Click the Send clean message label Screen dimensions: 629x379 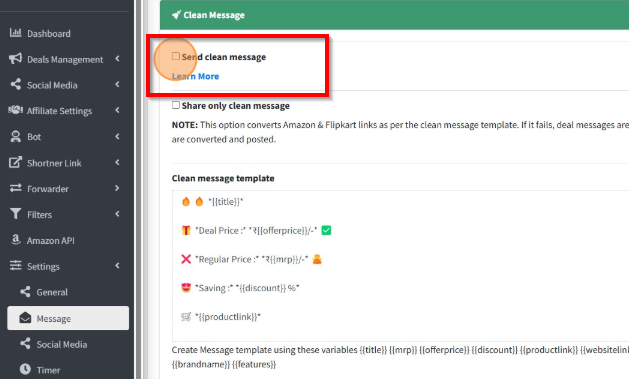[224, 57]
